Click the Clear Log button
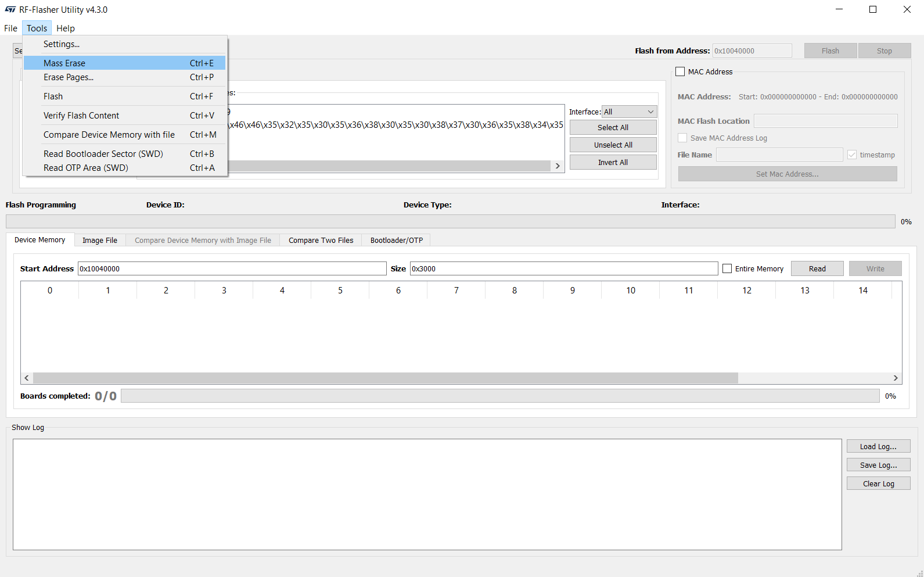The width and height of the screenshot is (924, 577). [878, 483]
